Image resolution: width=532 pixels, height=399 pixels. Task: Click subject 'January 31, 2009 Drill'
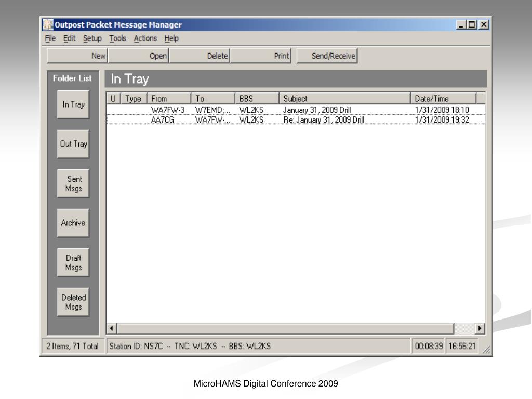point(317,110)
